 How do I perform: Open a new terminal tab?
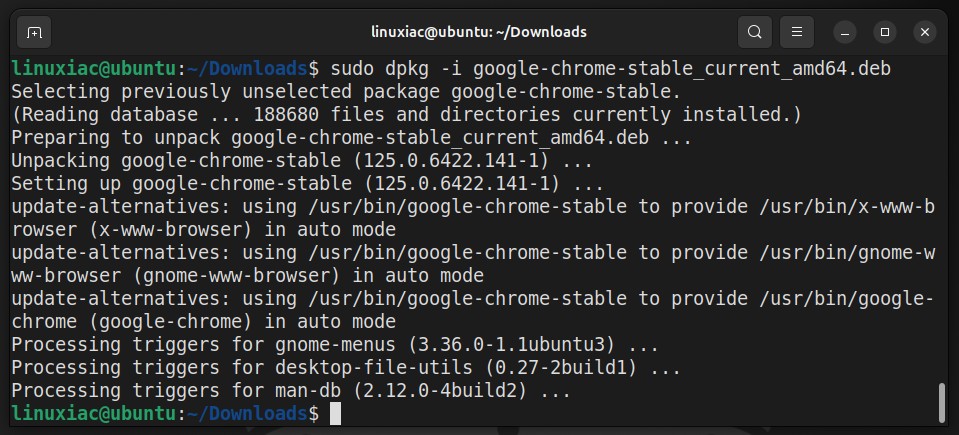click(34, 32)
